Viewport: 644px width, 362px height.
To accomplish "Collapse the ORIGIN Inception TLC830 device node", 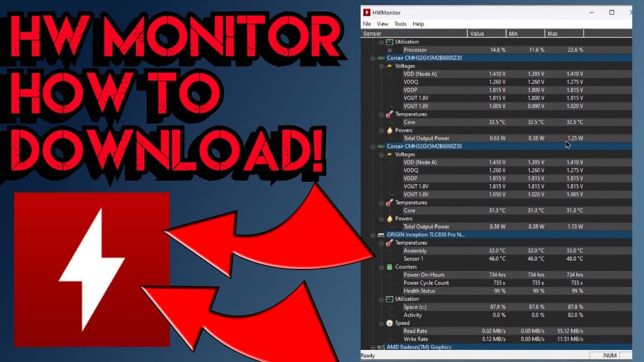I will [x=373, y=235].
